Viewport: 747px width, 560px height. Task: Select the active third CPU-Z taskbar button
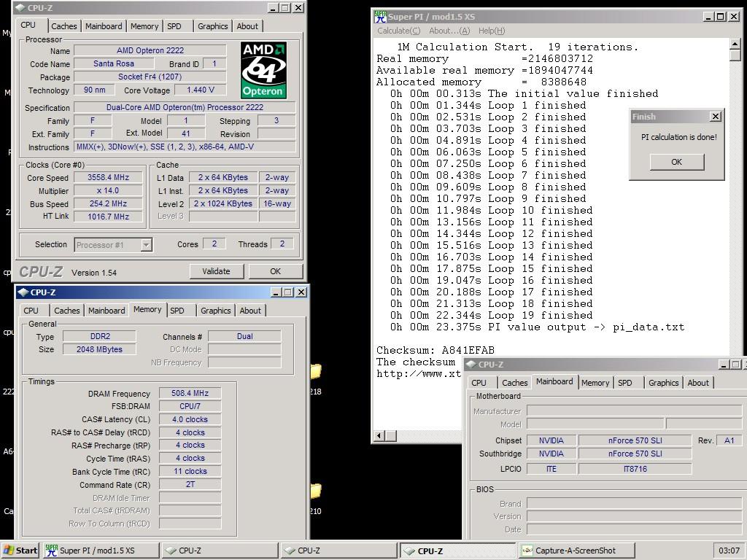click(458, 551)
